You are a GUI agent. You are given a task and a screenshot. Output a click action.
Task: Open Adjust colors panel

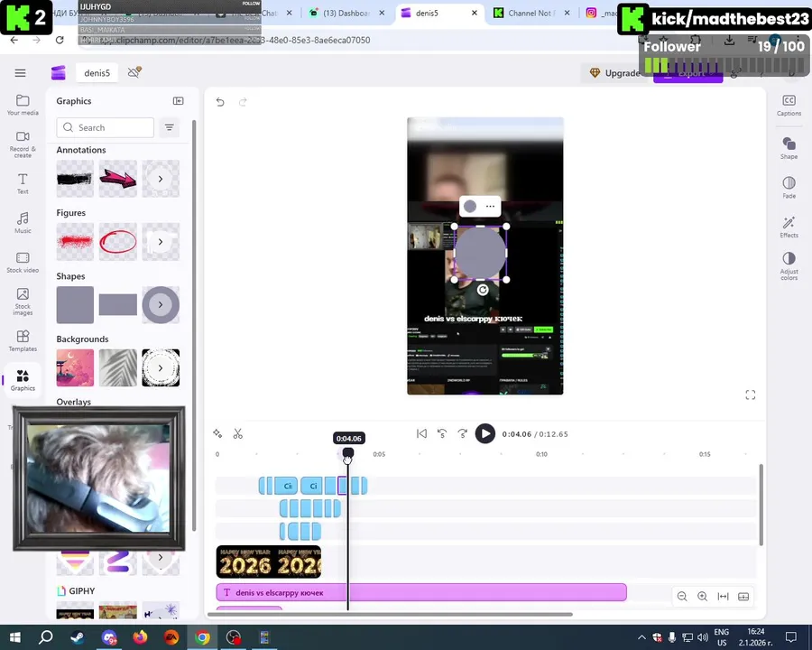[789, 265]
